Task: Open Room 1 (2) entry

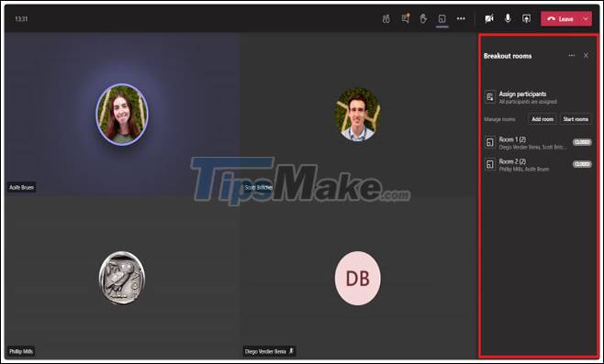Action: pos(538,143)
